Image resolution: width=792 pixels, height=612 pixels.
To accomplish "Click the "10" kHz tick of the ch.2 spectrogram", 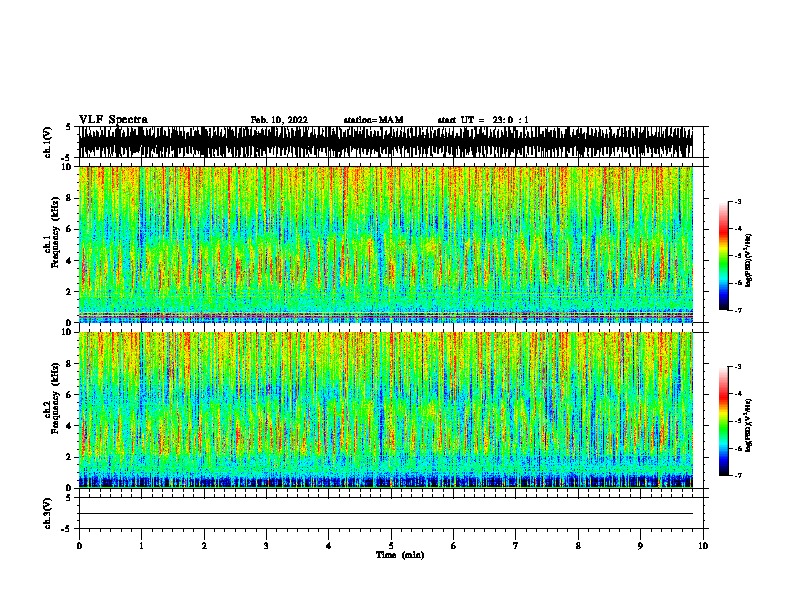I will [68, 332].
